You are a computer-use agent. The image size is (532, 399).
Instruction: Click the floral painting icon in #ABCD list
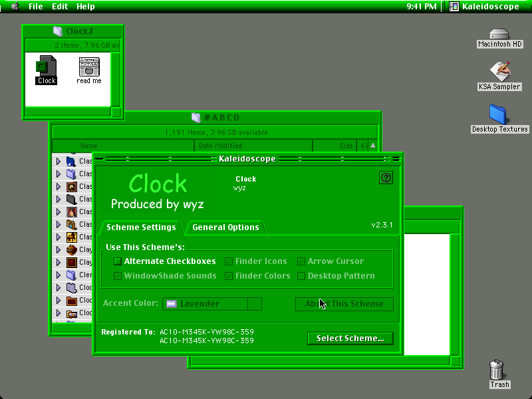click(x=71, y=186)
